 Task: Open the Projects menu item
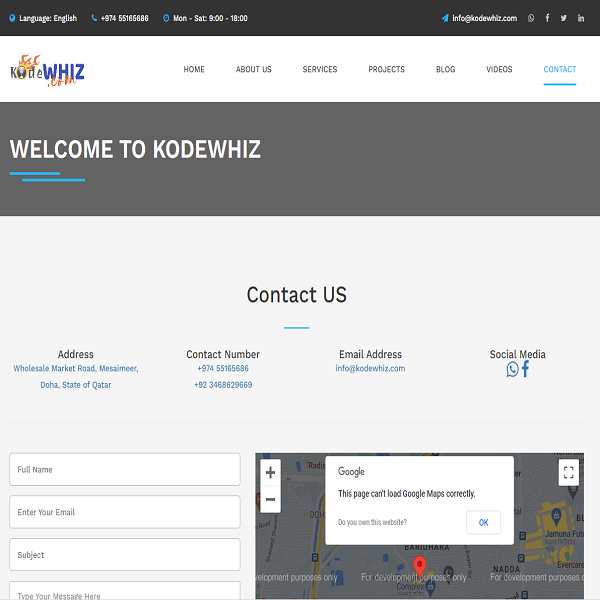386,69
